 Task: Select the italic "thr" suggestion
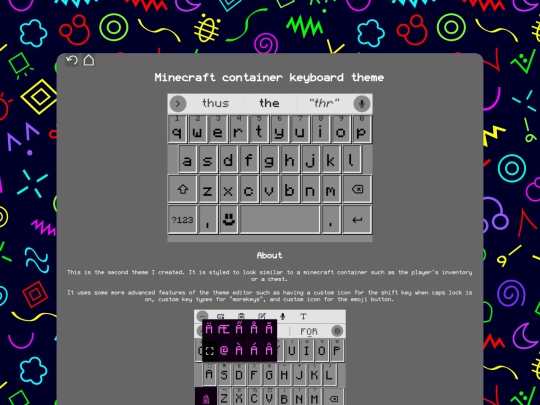(x=324, y=103)
